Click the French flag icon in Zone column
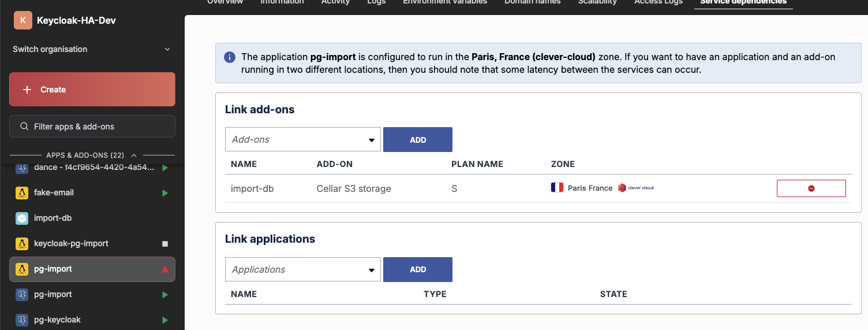This screenshot has height=330, width=868. point(557,187)
